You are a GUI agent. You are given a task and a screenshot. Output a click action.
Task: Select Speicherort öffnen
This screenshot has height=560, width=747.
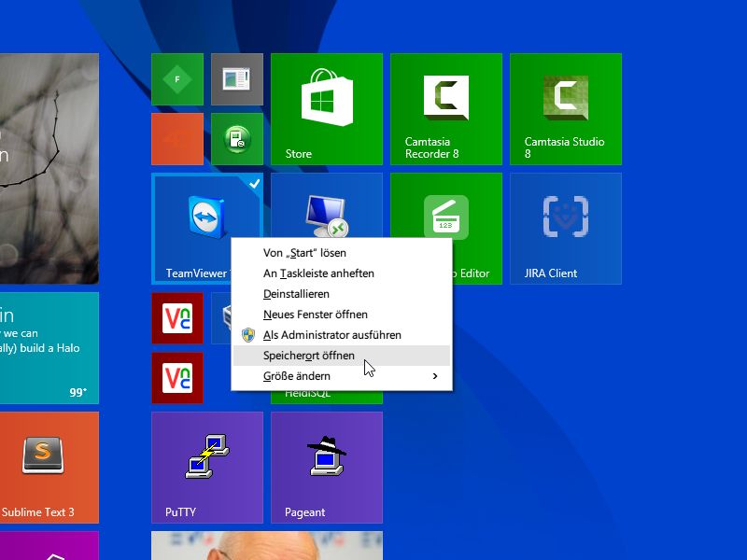pyautogui.click(x=342, y=356)
